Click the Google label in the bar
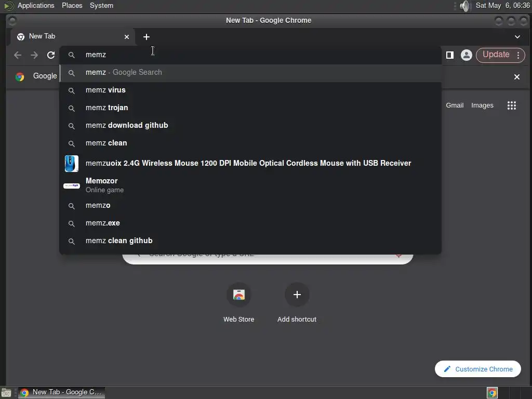Viewport: 532px width, 399px height. point(45,76)
